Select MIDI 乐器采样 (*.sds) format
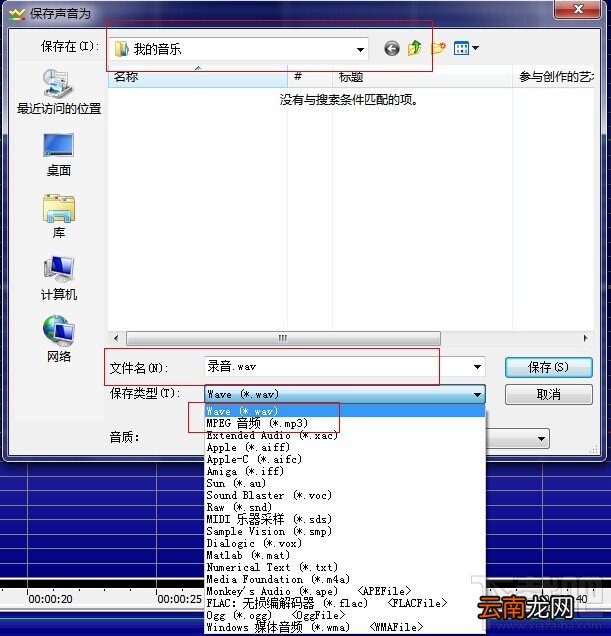 [x=345, y=519]
